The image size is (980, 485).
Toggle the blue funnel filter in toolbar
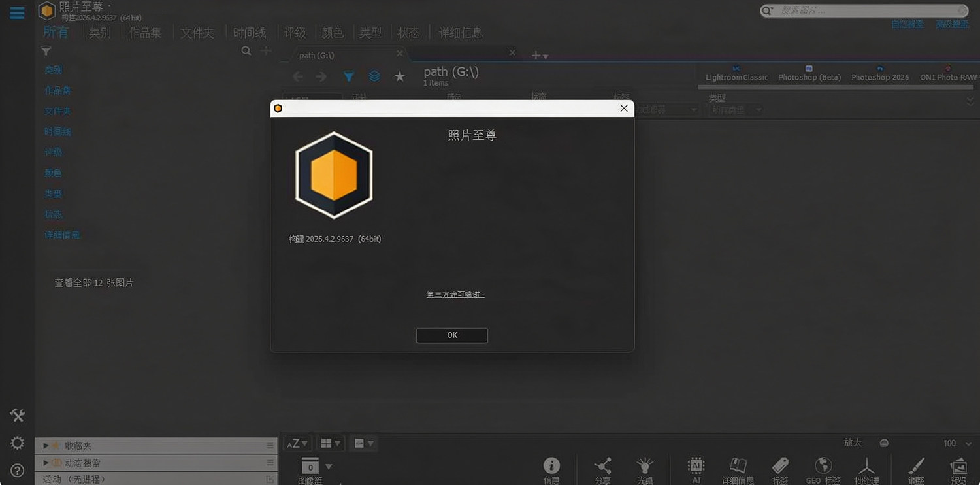coord(349,76)
